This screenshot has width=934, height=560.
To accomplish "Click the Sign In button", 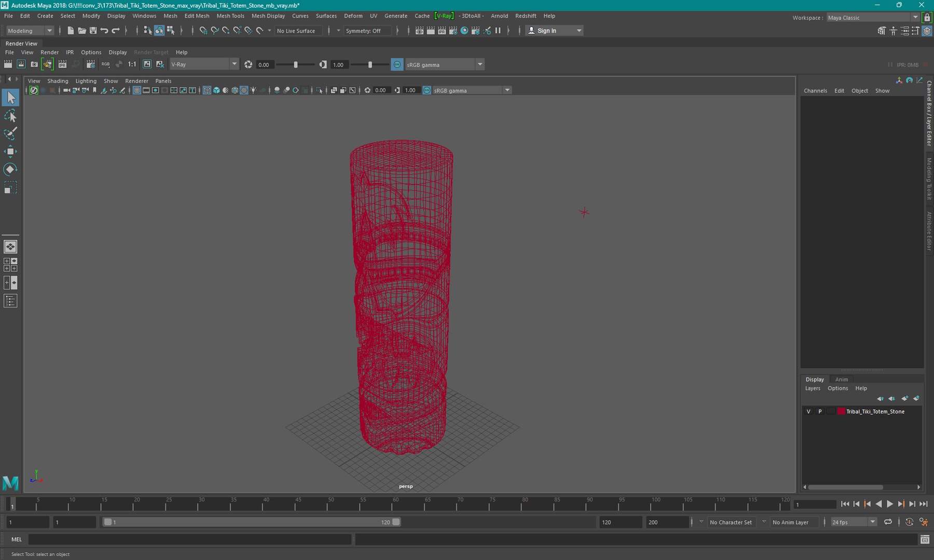I will [554, 31].
